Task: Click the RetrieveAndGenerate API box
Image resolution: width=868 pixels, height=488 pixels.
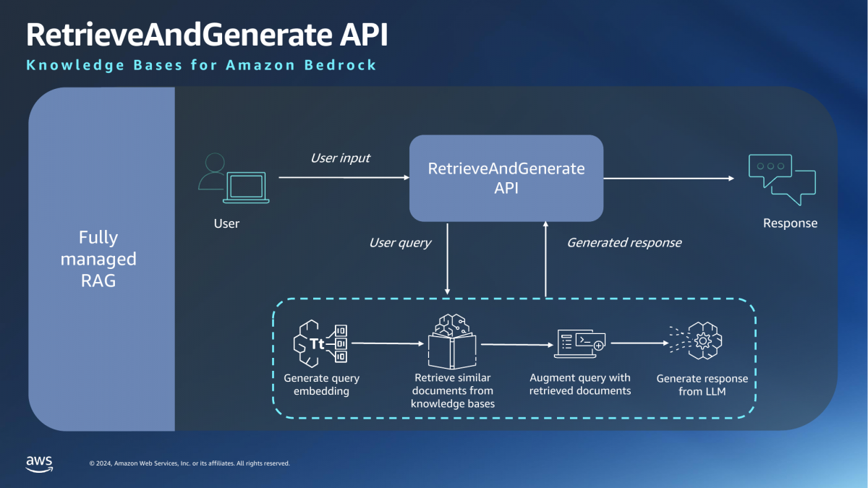Action: (506, 177)
